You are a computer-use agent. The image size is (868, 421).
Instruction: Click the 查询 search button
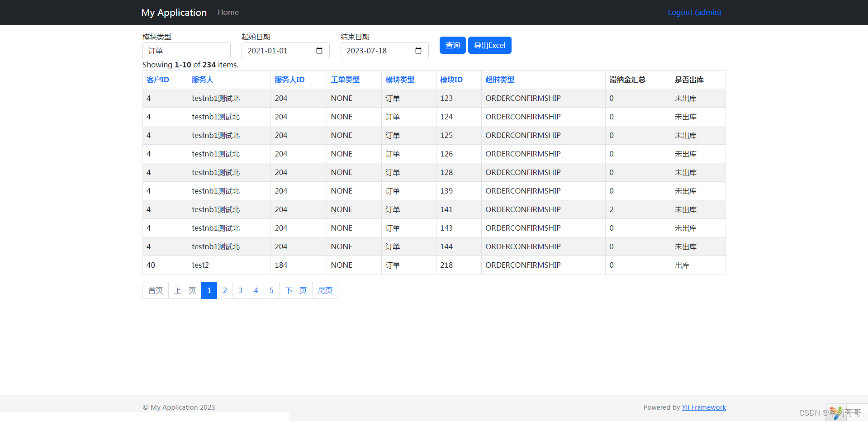pos(452,45)
